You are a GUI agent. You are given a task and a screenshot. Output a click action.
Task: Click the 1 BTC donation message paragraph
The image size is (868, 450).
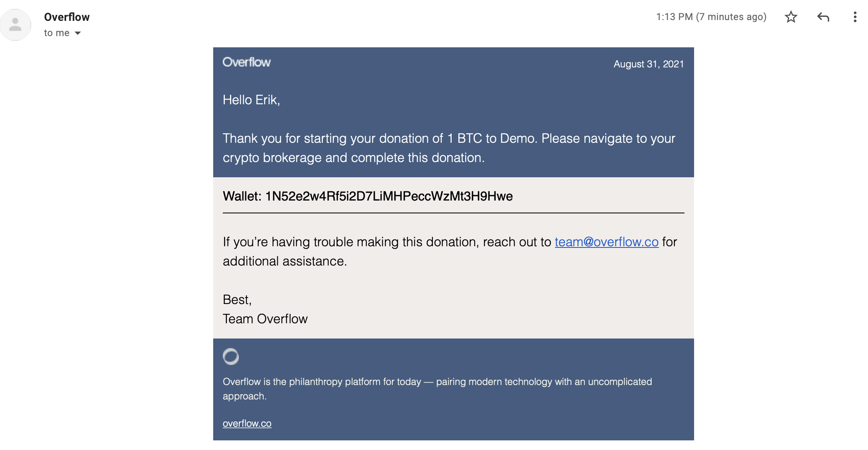[449, 148]
